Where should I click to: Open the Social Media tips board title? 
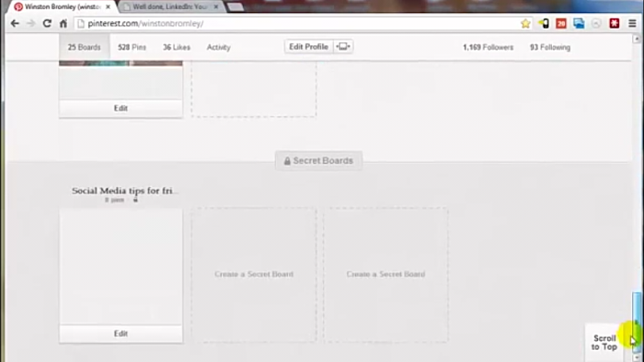[x=124, y=191]
